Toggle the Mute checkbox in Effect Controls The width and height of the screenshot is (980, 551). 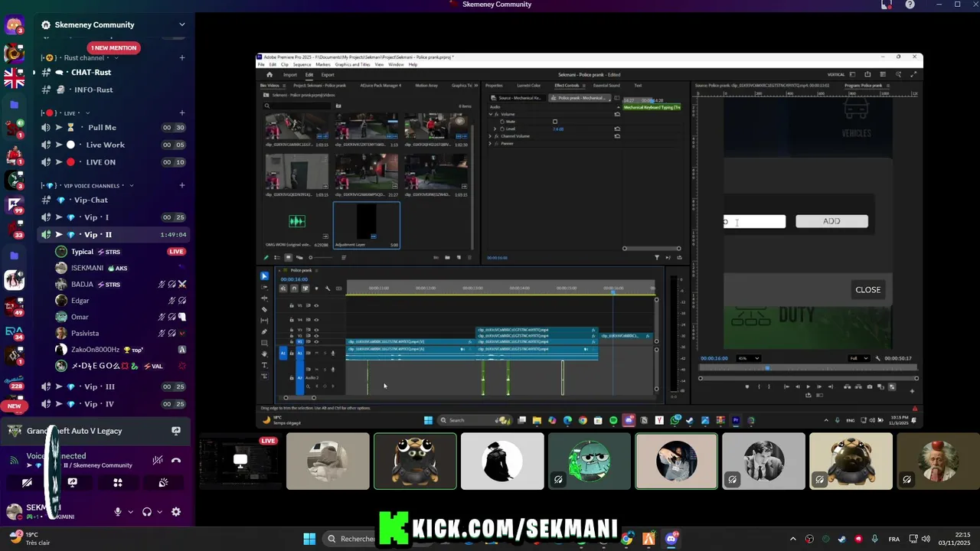(555, 122)
